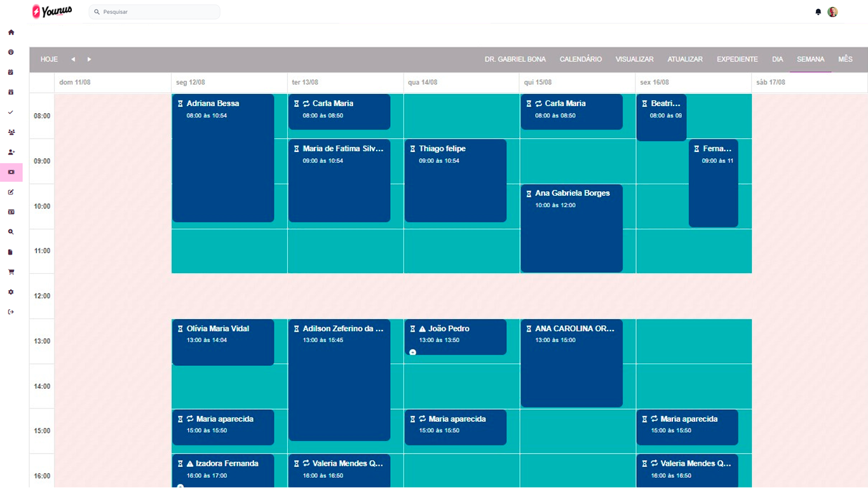Open the notifications bell icon
Image resolution: width=868 pixels, height=488 pixels.
click(818, 12)
